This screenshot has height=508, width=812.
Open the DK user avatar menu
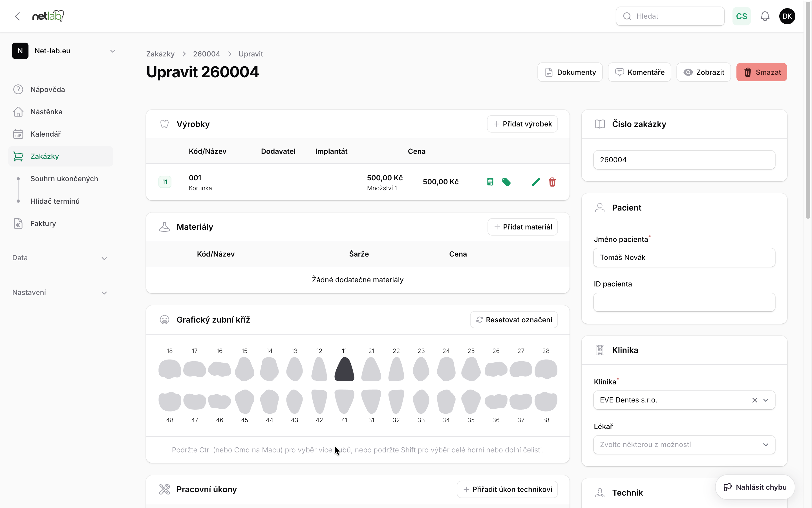(x=787, y=16)
